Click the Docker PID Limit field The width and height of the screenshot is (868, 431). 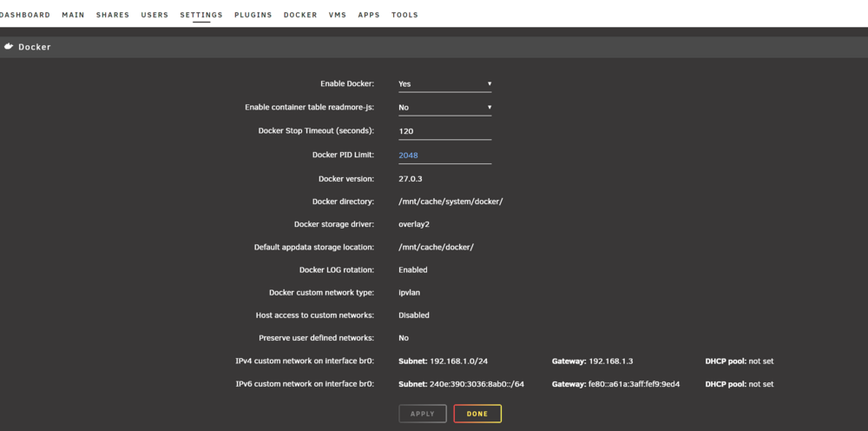[x=445, y=156]
